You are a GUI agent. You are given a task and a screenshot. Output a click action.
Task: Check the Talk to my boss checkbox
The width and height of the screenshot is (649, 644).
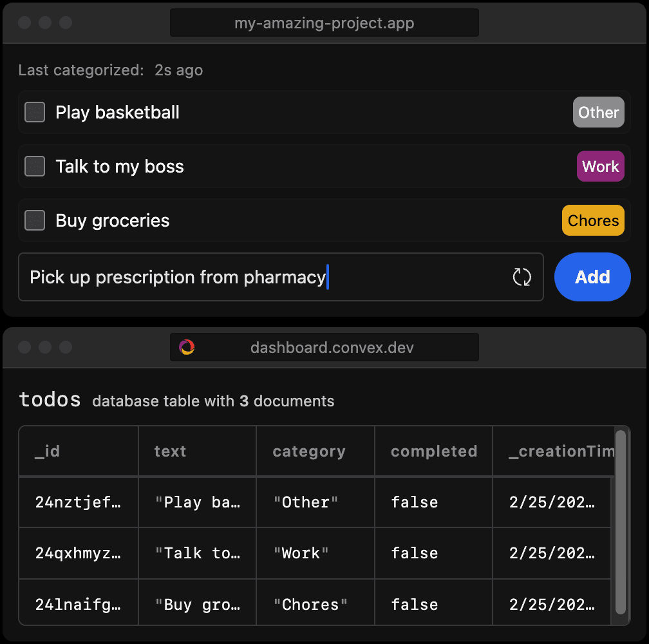[x=34, y=166]
